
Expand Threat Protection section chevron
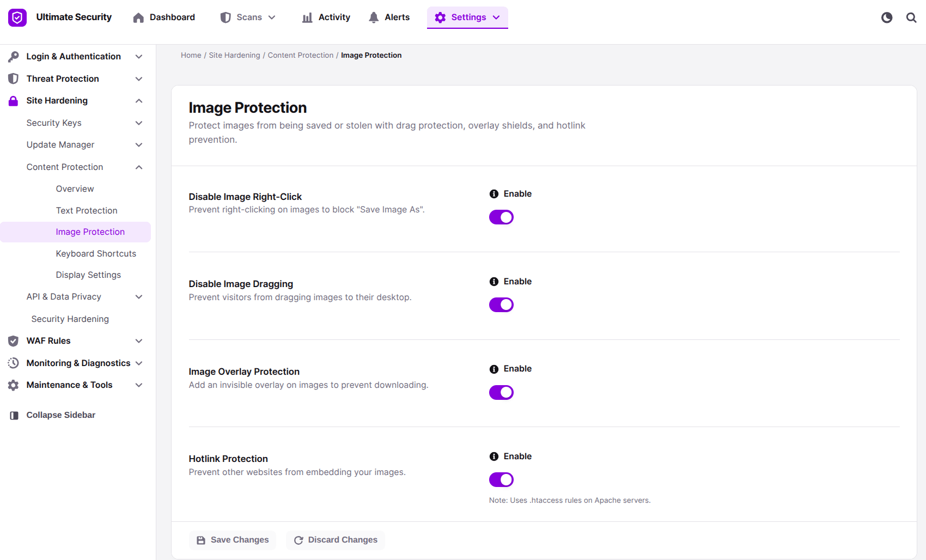139,79
